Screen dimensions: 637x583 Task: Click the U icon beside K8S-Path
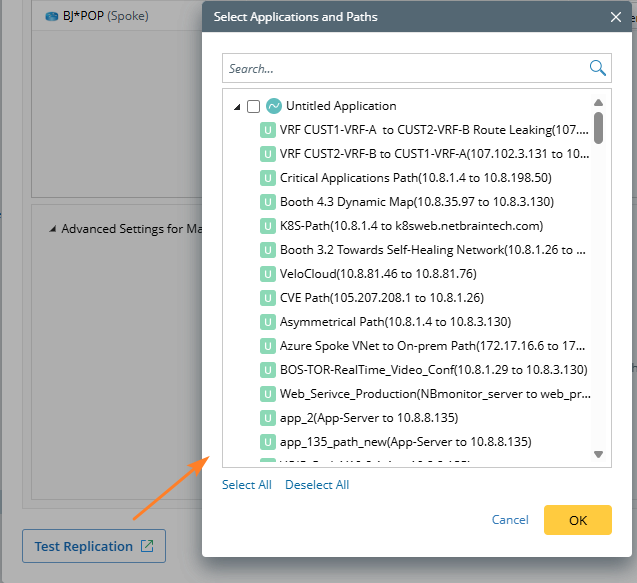[267, 226]
